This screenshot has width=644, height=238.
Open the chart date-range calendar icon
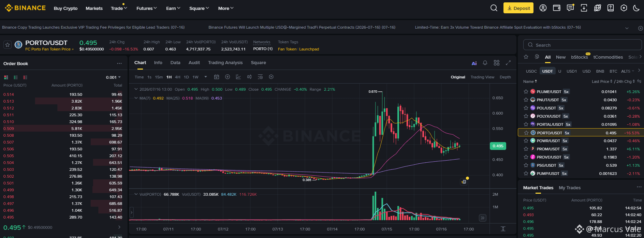tap(217, 77)
